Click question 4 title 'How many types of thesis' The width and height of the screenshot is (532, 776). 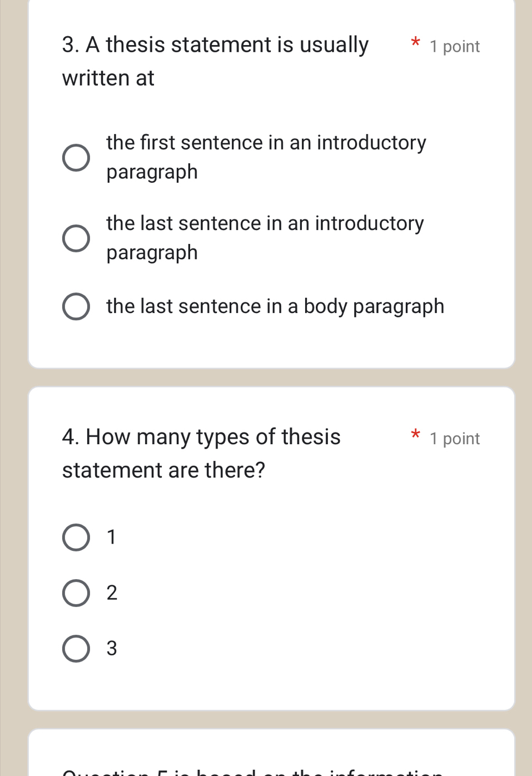click(201, 437)
